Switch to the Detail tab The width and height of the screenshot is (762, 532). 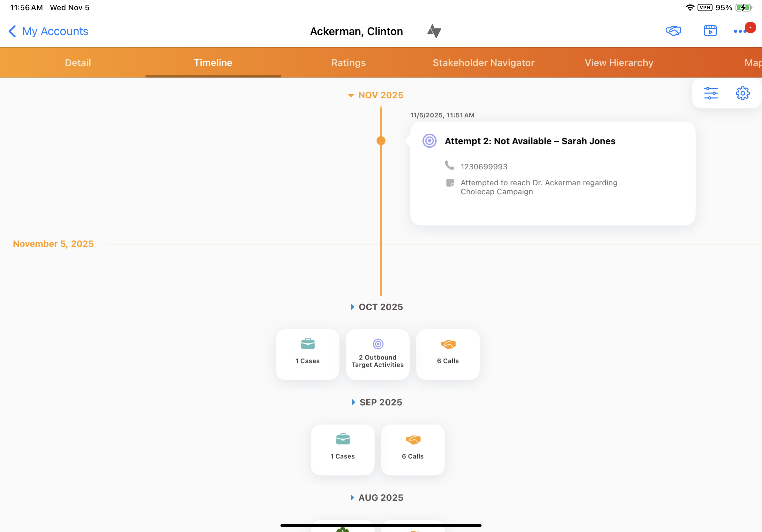78,63
